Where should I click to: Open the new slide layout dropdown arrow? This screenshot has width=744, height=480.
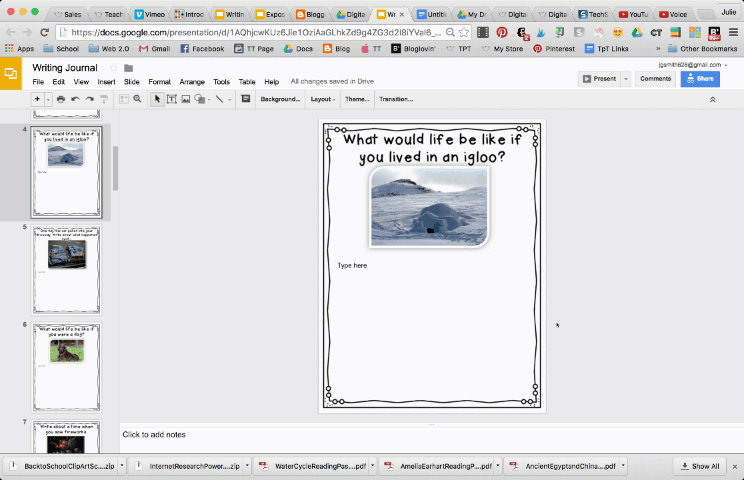click(48, 99)
